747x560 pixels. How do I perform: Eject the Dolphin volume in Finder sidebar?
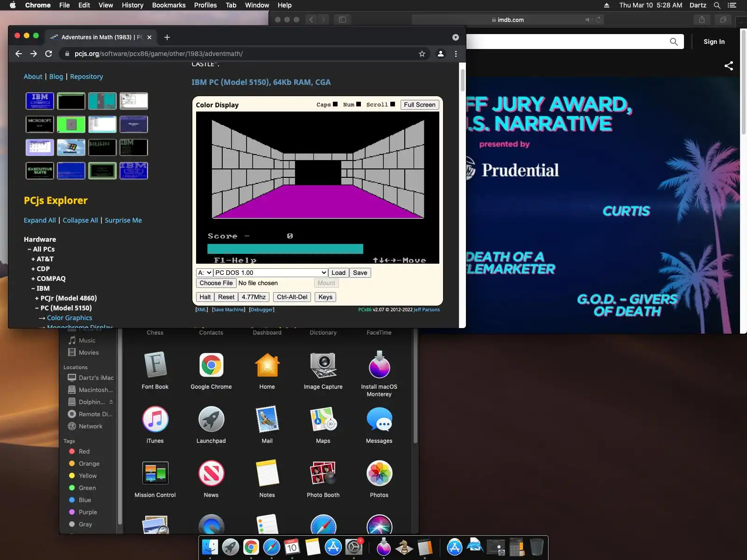coord(111,402)
